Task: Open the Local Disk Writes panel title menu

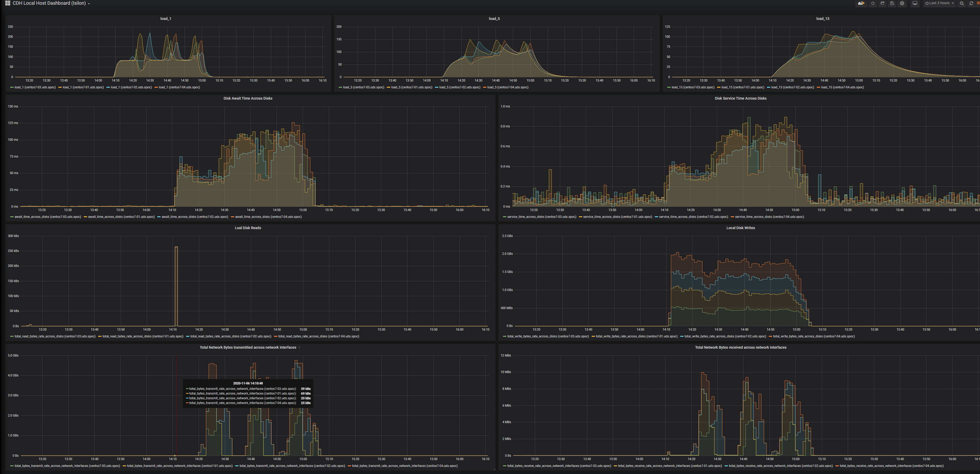Action: (x=740, y=228)
